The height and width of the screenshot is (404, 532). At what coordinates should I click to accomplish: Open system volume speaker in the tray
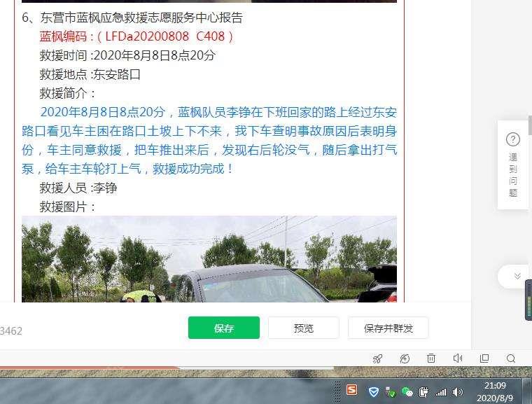(458, 392)
